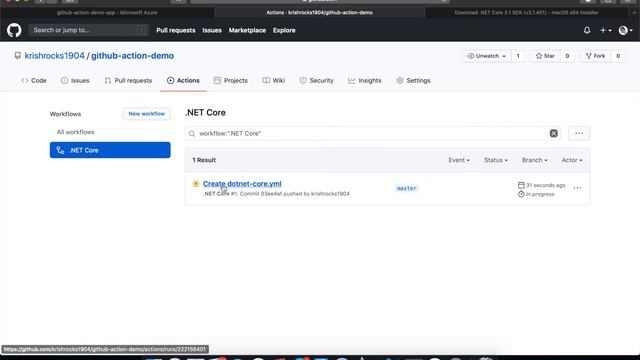Click the notifications bell icon
The height and width of the screenshot is (360, 640).
click(587, 30)
